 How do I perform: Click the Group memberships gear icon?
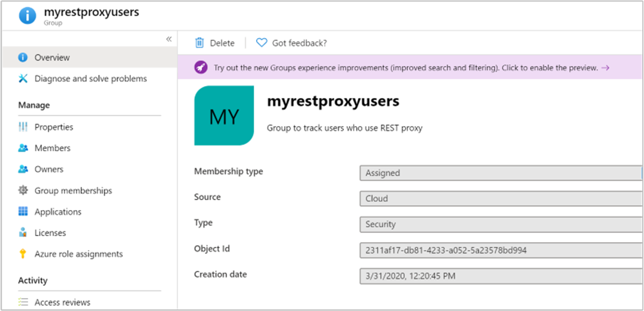23,190
